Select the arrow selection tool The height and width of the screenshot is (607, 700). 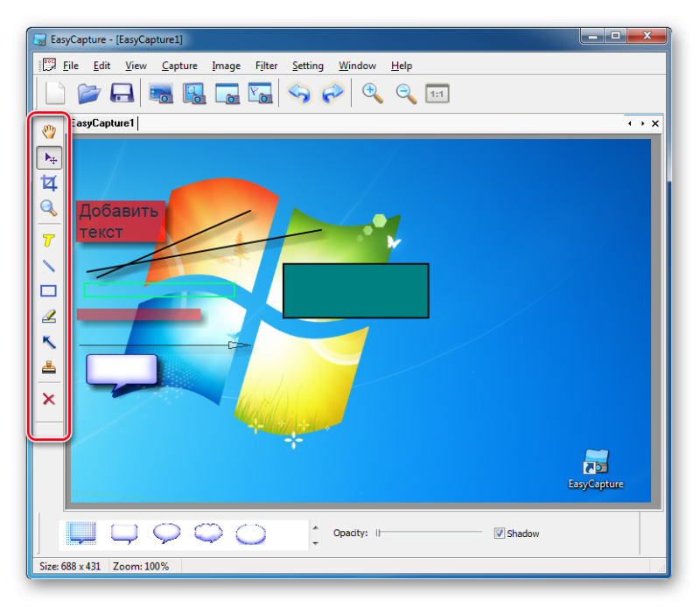pyautogui.click(x=49, y=158)
